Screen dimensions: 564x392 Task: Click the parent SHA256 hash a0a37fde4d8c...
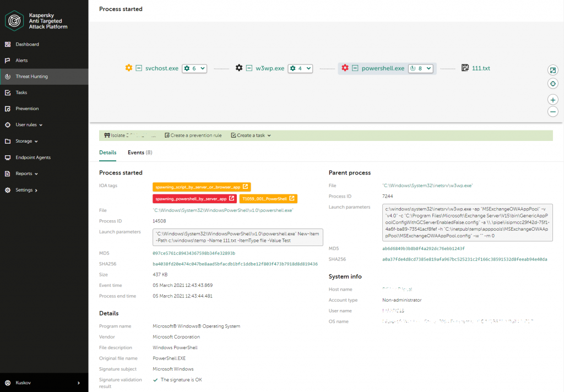(x=465, y=259)
